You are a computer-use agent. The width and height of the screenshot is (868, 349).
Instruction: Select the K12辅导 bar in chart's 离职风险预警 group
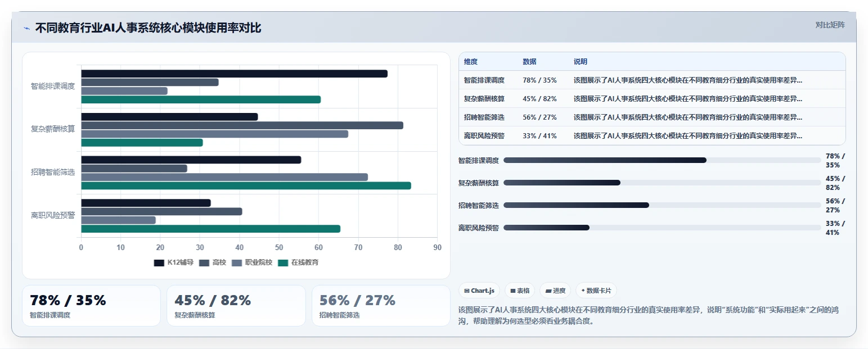point(146,203)
